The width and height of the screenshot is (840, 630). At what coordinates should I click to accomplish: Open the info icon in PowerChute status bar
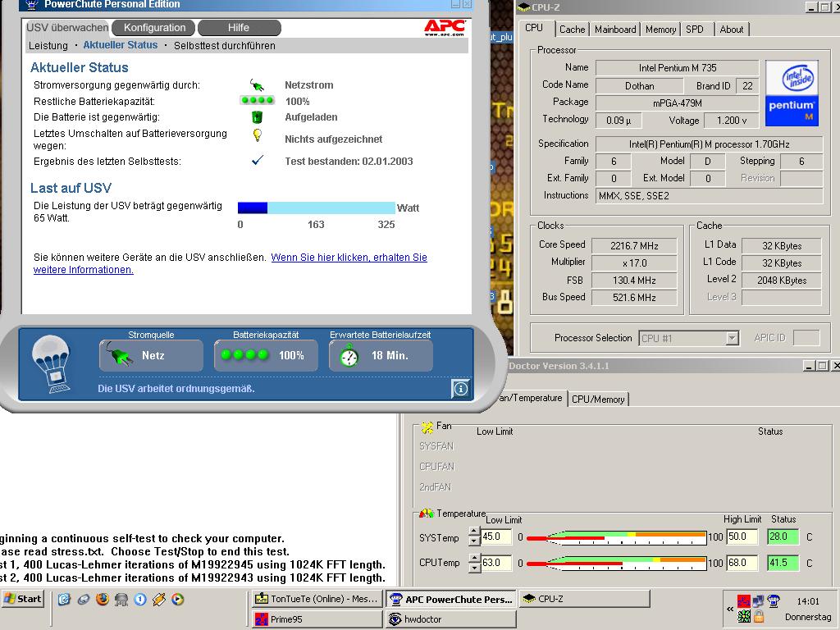[x=461, y=388]
